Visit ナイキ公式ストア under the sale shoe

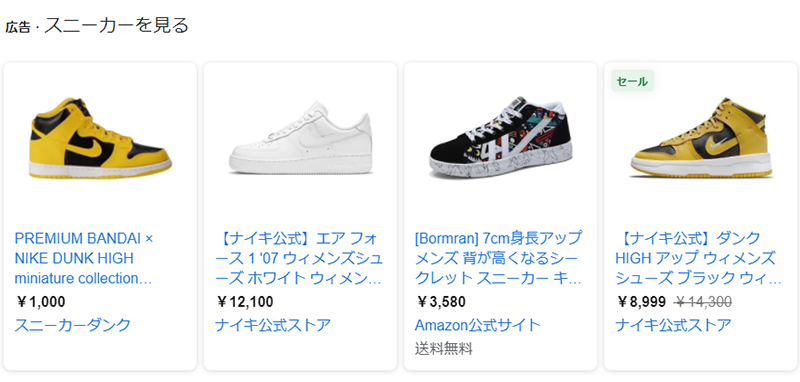pos(673,325)
